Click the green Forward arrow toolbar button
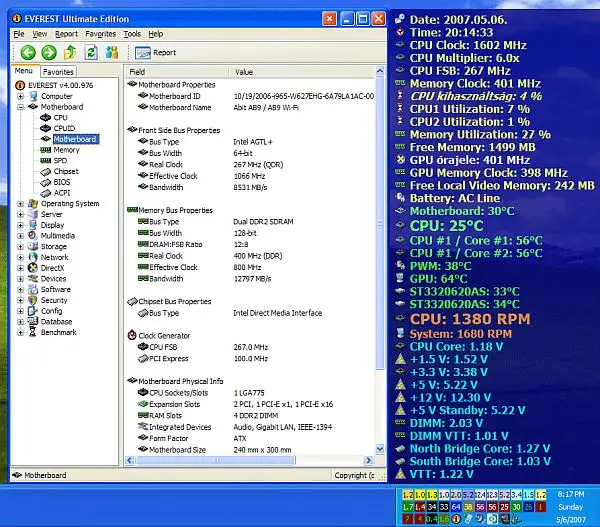Viewport: 600px width, 527px height. (49, 52)
